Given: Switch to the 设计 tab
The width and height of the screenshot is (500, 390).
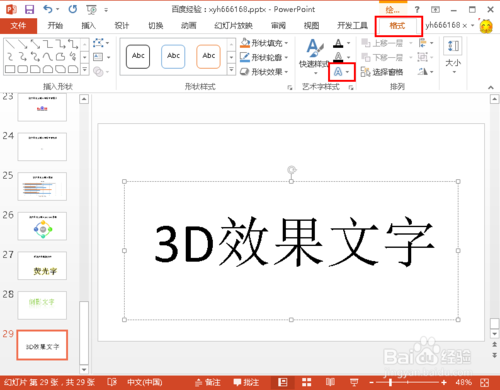Looking at the screenshot, I should pos(122,25).
